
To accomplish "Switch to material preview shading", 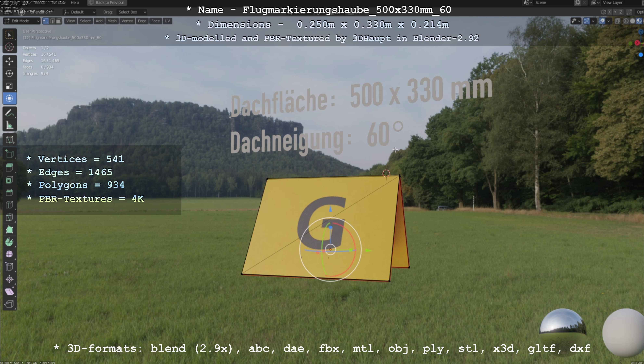I will [639, 21].
